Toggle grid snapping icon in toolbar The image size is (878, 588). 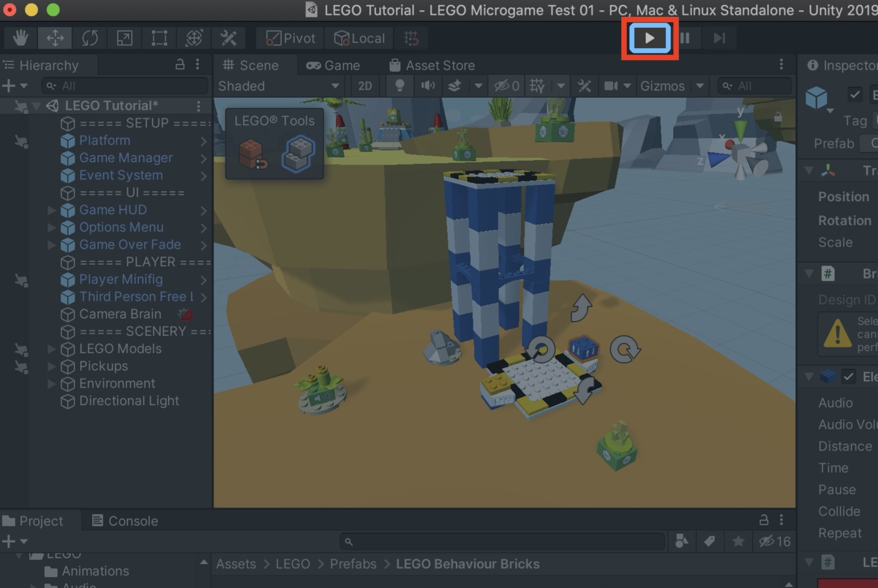411,38
